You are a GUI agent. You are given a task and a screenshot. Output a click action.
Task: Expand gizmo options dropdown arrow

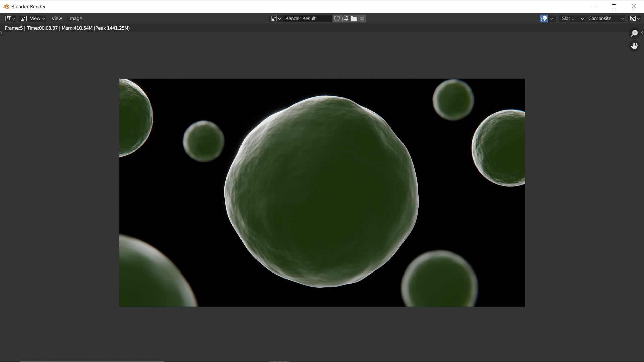[552, 18]
